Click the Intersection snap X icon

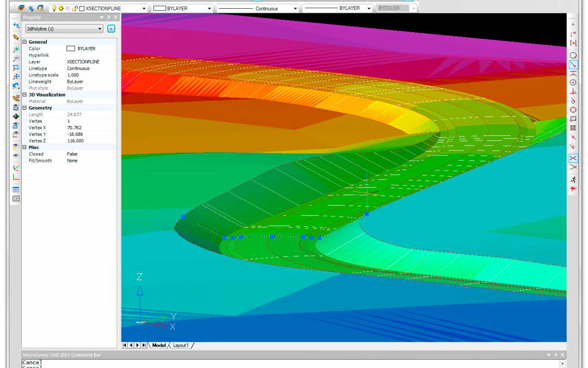(x=573, y=158)
